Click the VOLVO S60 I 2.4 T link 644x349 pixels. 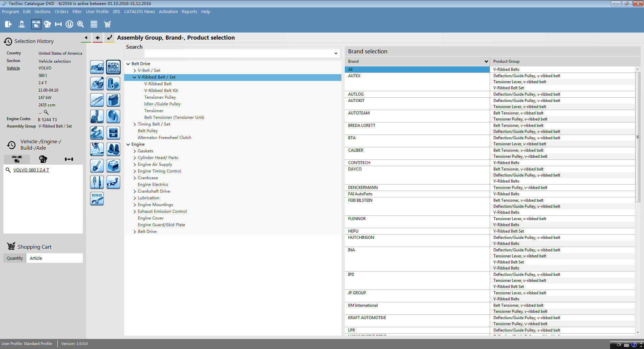[31, 170]
